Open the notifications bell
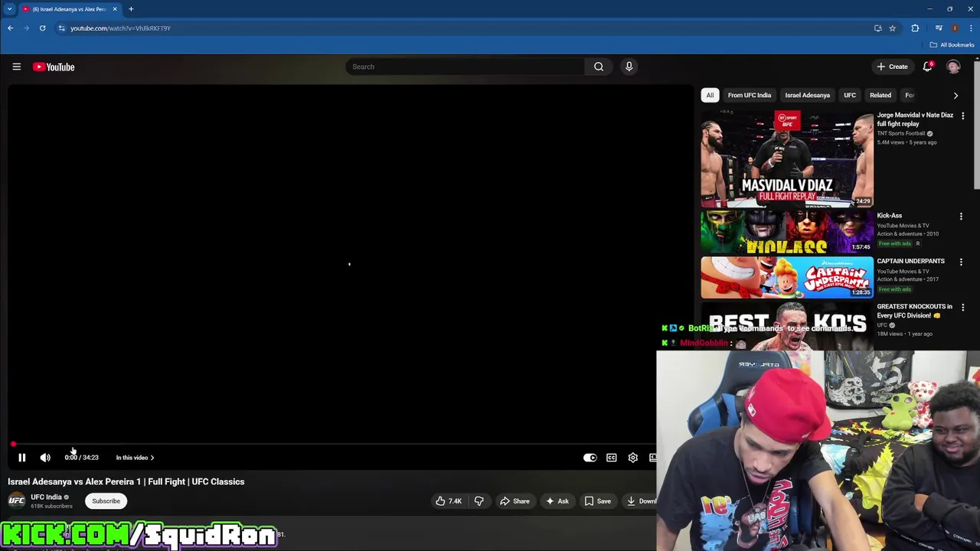 [927, 67]
